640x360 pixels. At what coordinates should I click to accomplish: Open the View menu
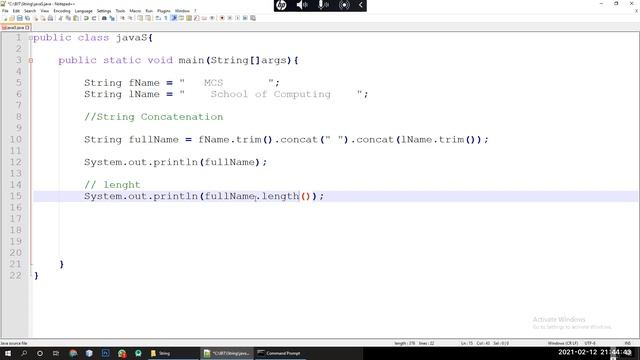coord(44,11)
